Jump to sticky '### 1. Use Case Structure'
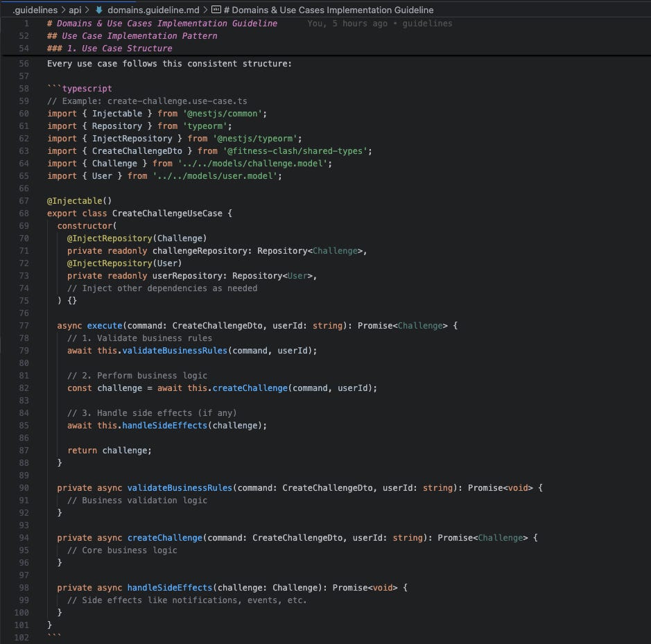 tap(110, 49)
